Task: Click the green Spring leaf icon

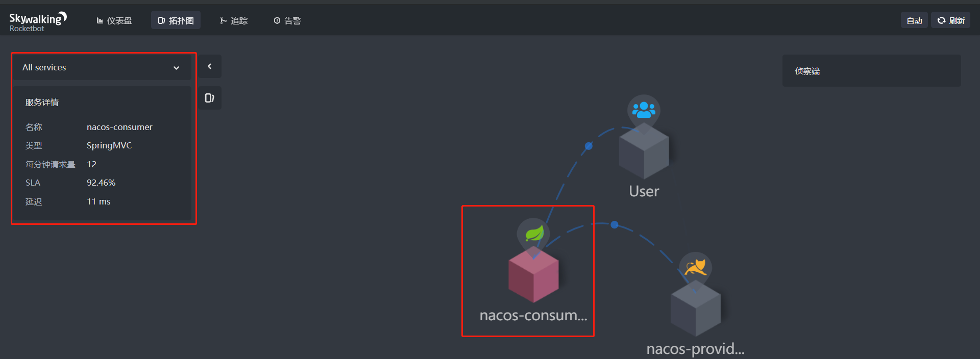Action: (534, 234)
